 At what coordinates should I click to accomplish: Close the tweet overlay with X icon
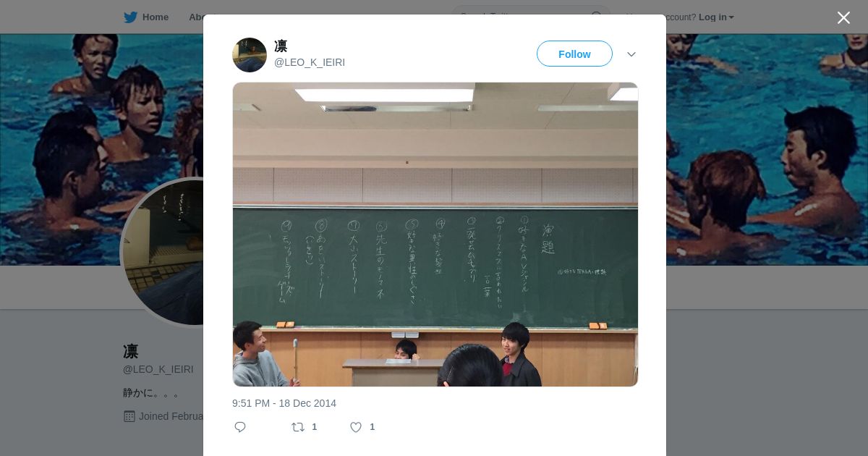pyautogui.click(x=843, y=17)
